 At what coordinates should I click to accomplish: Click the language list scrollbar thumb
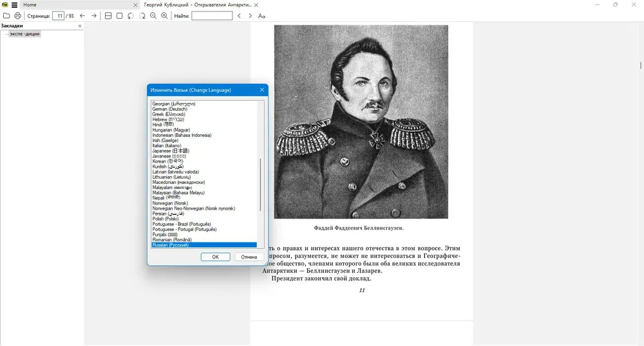pos(260,185)
